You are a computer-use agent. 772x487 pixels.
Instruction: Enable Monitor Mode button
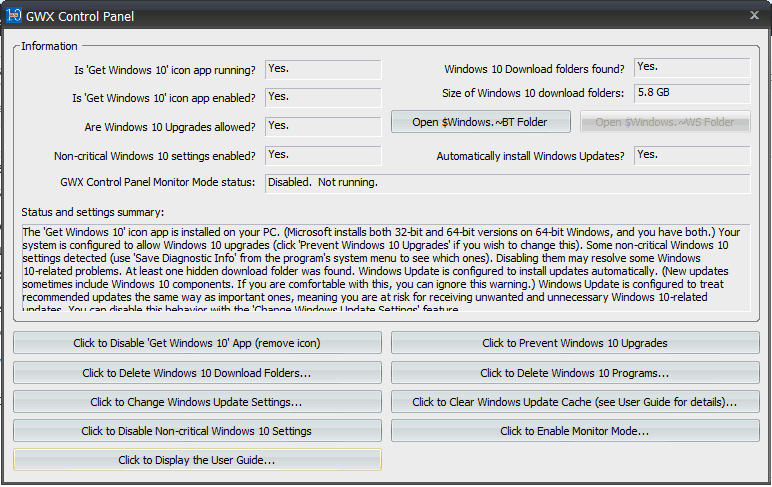coord(575,431)
